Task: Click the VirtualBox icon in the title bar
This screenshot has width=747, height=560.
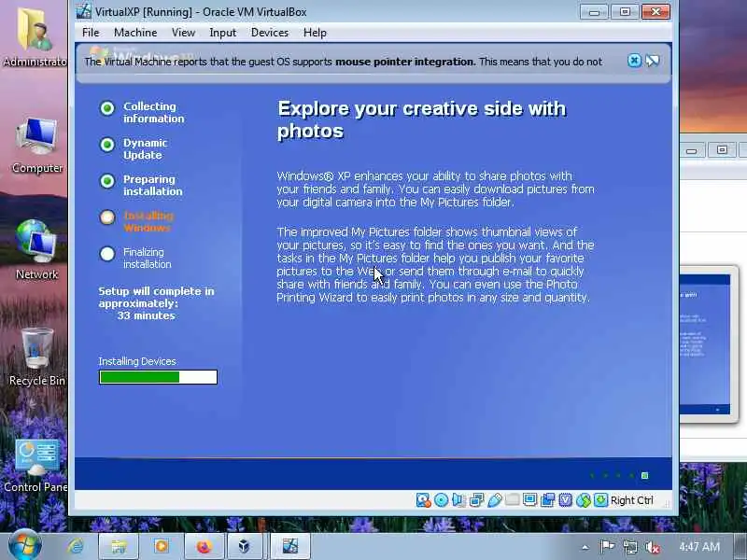Action: click(84, 11)
